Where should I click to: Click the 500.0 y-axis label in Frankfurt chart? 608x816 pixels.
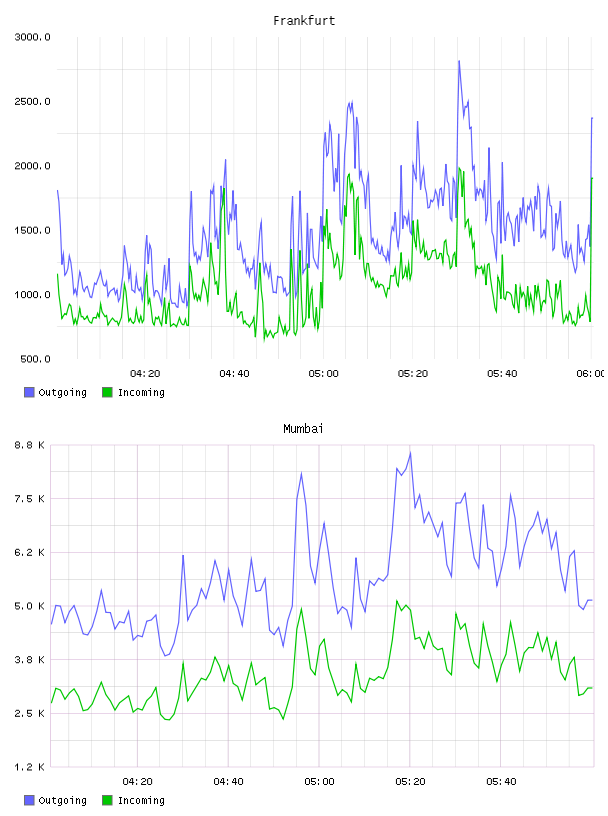pyautogui.click(x=35, y=359)
